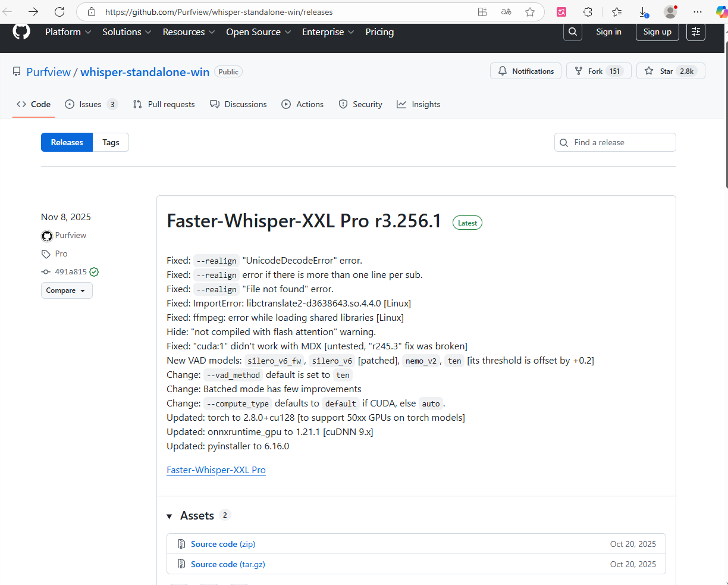Open the browser downloads icon

tap(643, 12)
